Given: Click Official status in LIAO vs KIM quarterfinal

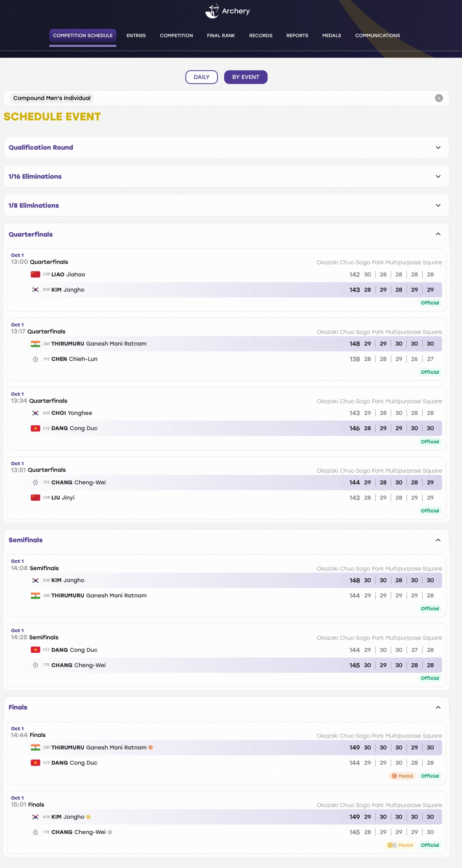Looking at the screenshot, I should click(x=430, y=303).
